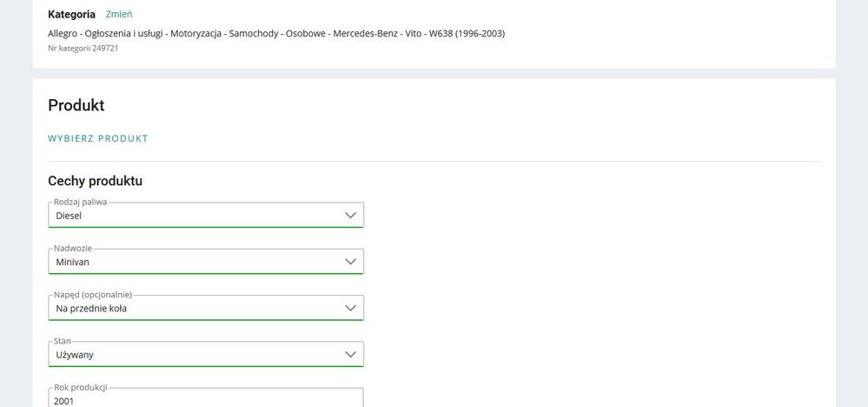This screenshot has width=868, height=407.
Task: Click the Rok produkcji field label
Action: pyautogui.click(x=80, y=387)
